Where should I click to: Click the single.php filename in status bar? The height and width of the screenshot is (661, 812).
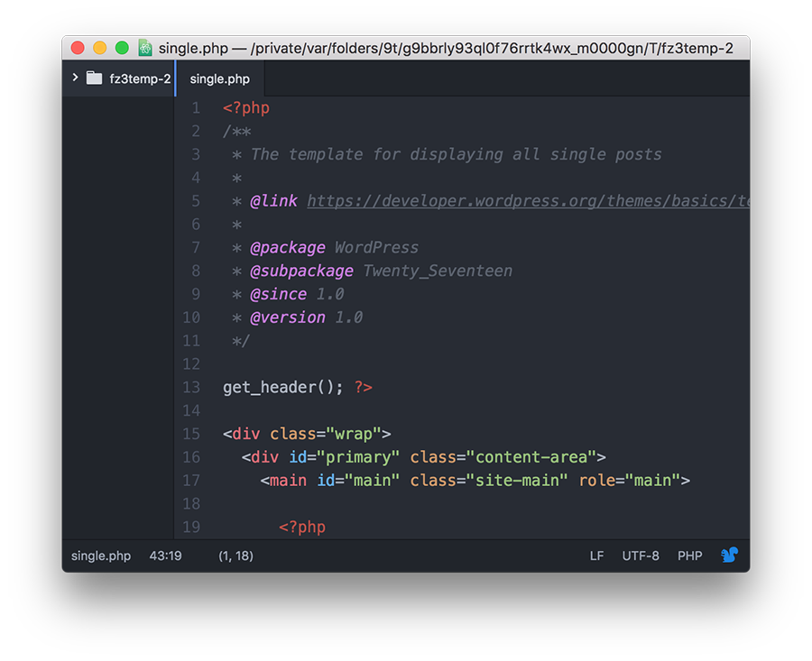(x=101, y=555)
